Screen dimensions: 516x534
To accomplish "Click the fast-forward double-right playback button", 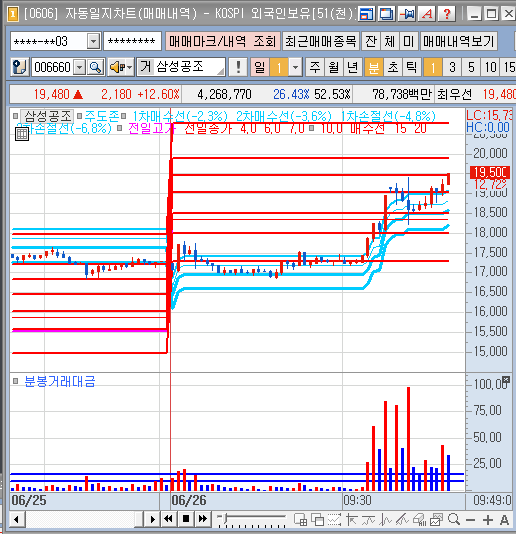I will [203, 519].
